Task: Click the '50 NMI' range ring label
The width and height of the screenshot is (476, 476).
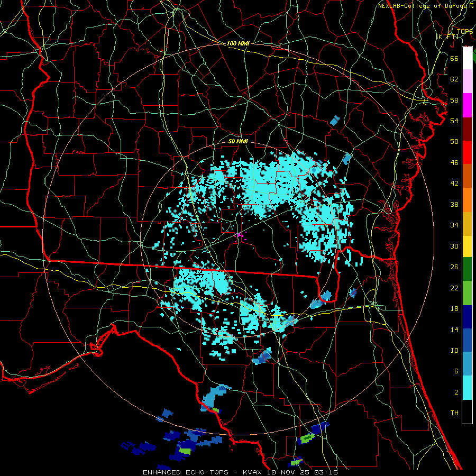Action: pos(238,141)
